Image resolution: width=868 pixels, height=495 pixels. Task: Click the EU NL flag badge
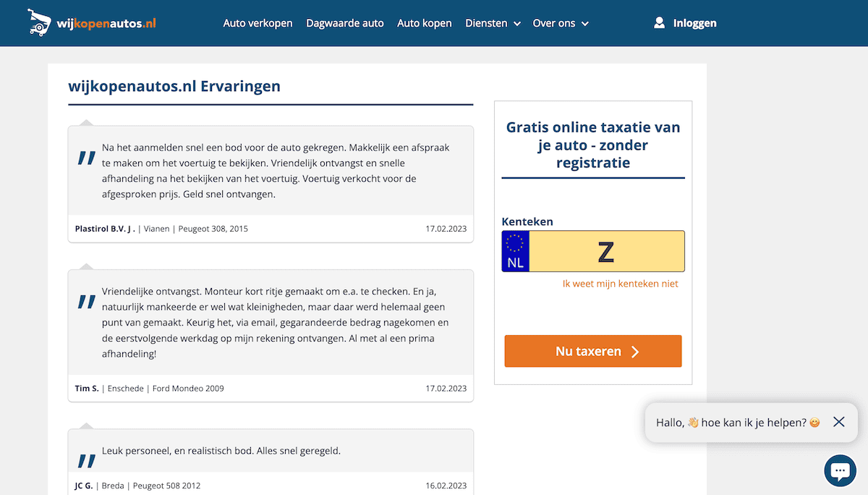pyautogui.click(x=516, y=252)
